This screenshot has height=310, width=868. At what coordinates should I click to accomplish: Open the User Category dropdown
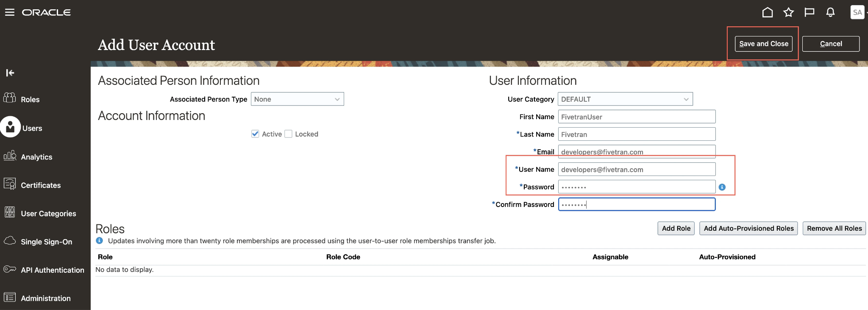(x=625, y=99)
